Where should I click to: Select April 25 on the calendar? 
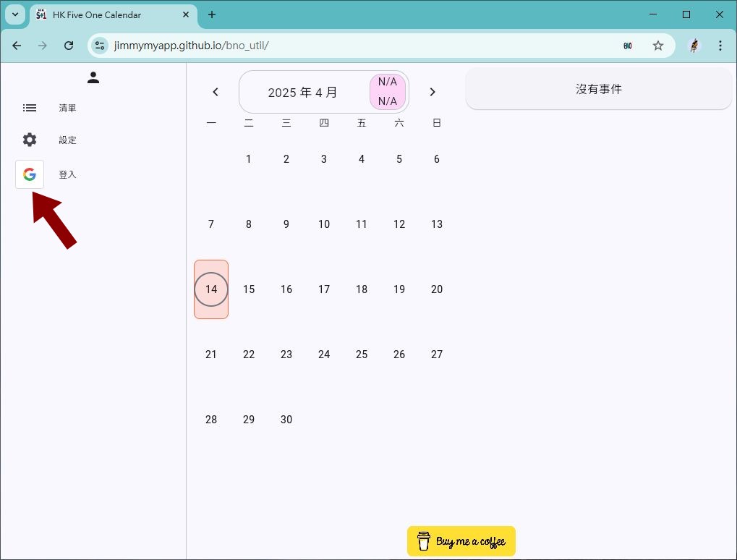pos(362,355)
